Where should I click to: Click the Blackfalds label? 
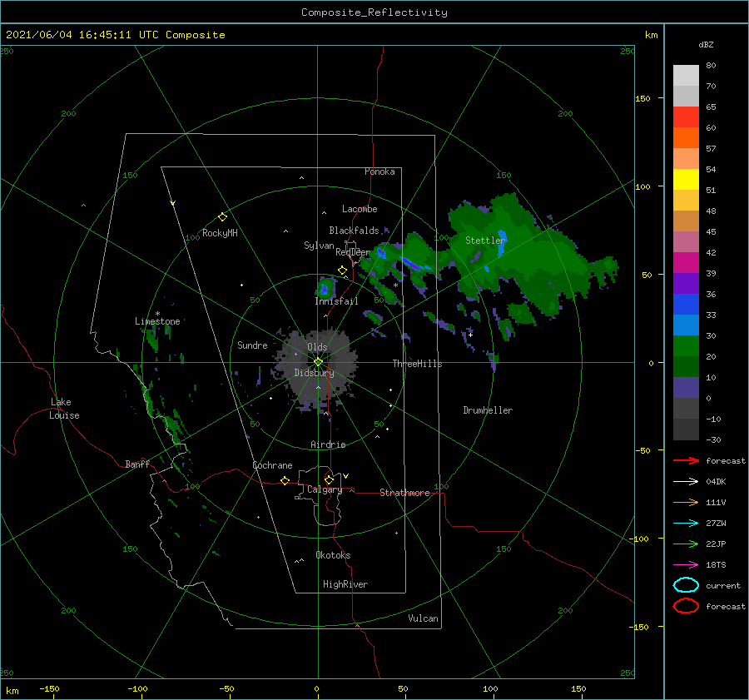354,231
